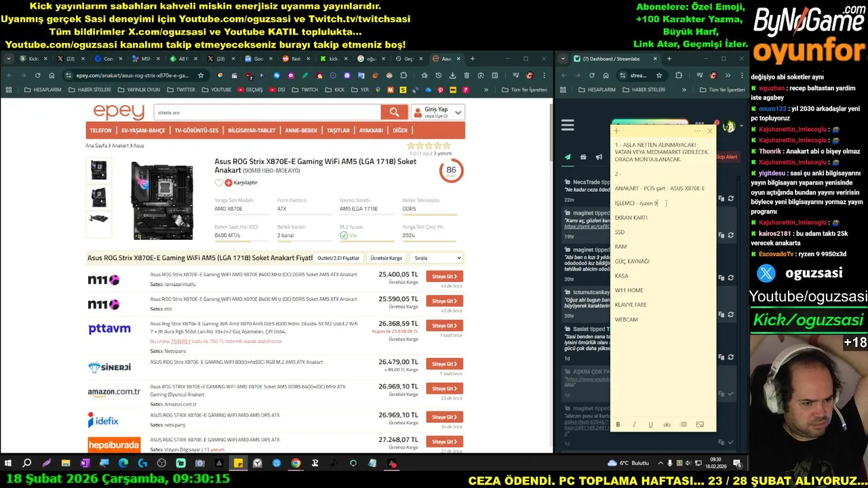The height and width of the screenshot is (488, 868).
Task: Open the DİĞER category menu
Action: pyautogui.click(x=400, y=130)
